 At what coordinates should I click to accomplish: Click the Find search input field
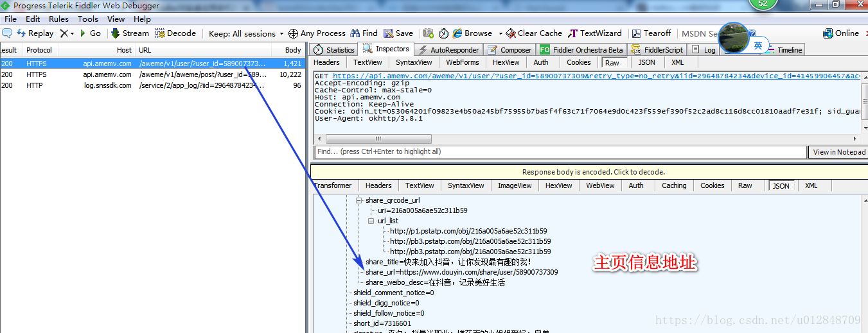[x=560, y=152]
